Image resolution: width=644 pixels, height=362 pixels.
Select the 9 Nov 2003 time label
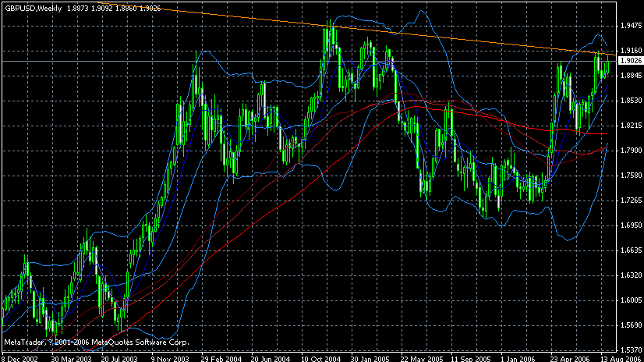(x=170, y=358)
